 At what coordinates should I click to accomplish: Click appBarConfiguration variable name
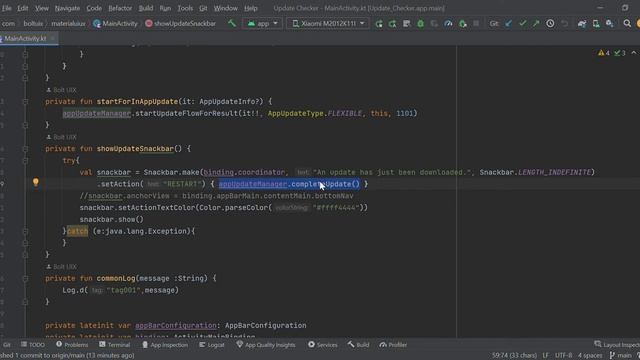(x=176, y=325)
